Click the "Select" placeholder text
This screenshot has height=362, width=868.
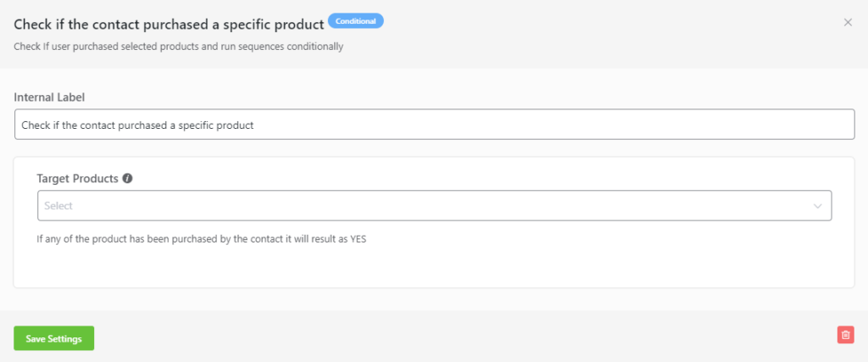point(58,206)
